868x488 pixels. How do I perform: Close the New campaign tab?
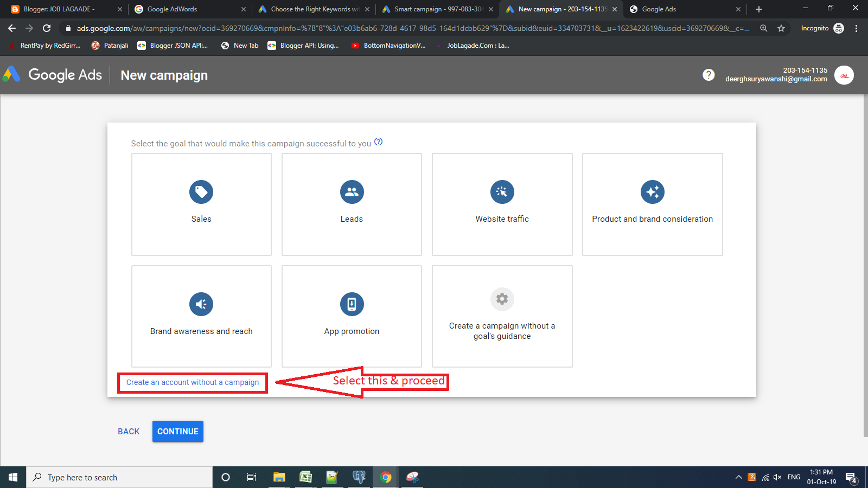615,9
